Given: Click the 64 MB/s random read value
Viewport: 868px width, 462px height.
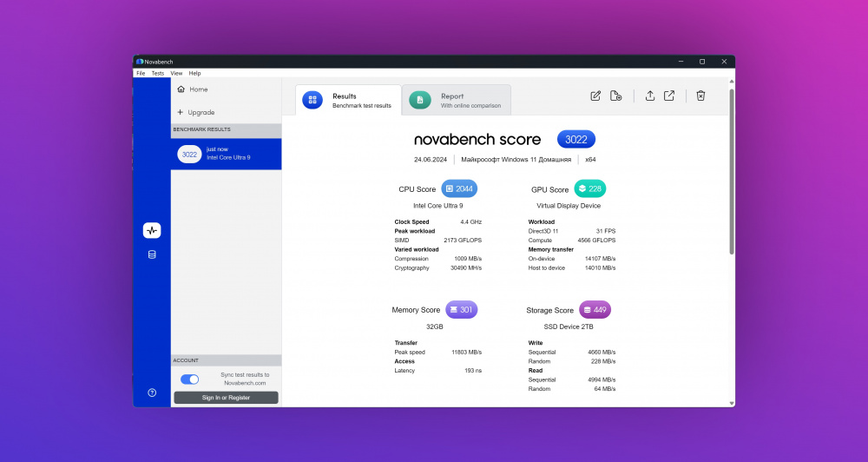Looking at the screenshot, I should point(604,389).
